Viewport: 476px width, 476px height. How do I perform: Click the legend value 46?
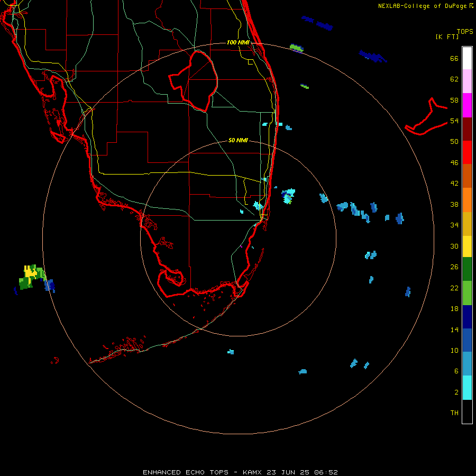coord(454,163)
